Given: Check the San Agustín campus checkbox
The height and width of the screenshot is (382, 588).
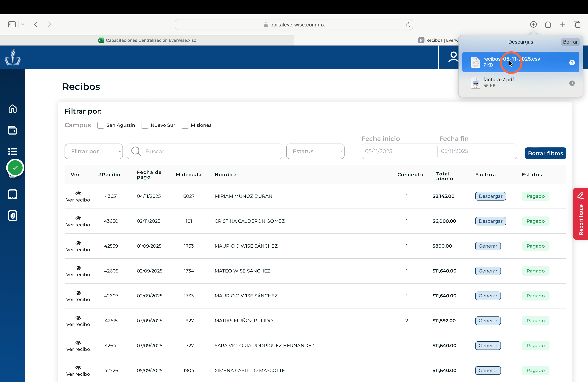Looking at the screenshot, I should tap(101, 125).
